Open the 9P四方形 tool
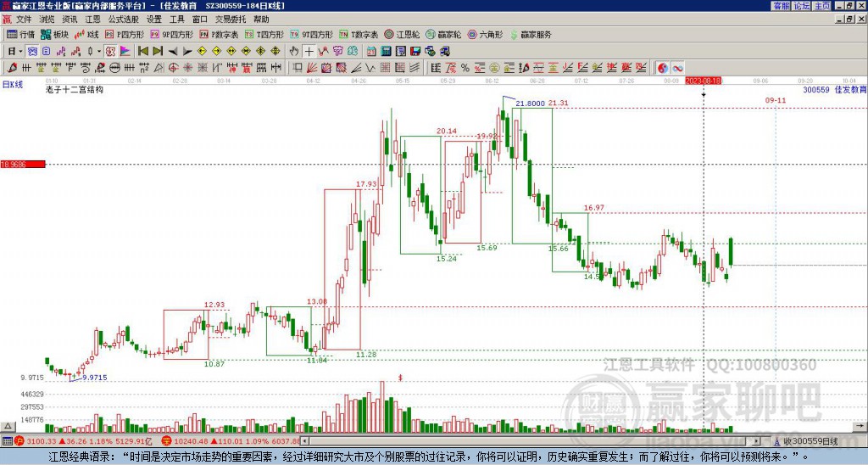 172,34
